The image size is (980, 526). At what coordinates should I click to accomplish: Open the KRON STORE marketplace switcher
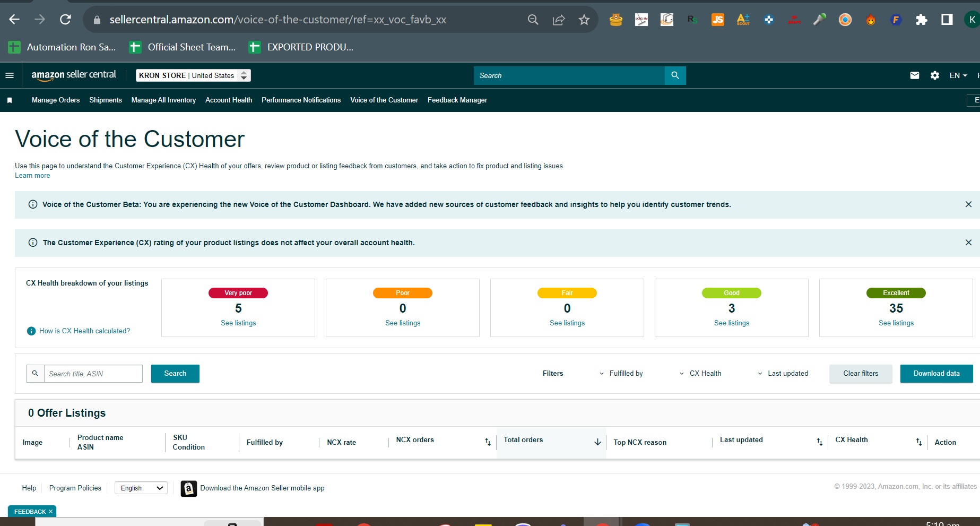click(193, 75)
